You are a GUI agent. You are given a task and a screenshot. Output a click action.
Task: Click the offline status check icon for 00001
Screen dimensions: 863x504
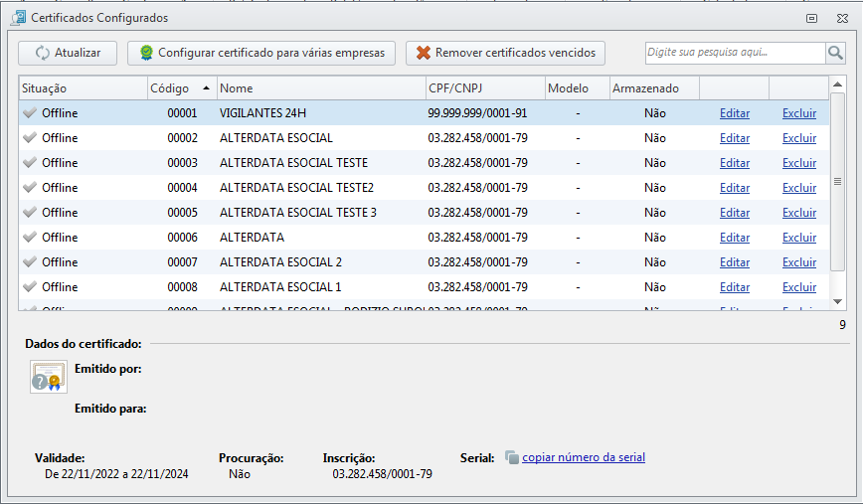[x=30, y=112]
